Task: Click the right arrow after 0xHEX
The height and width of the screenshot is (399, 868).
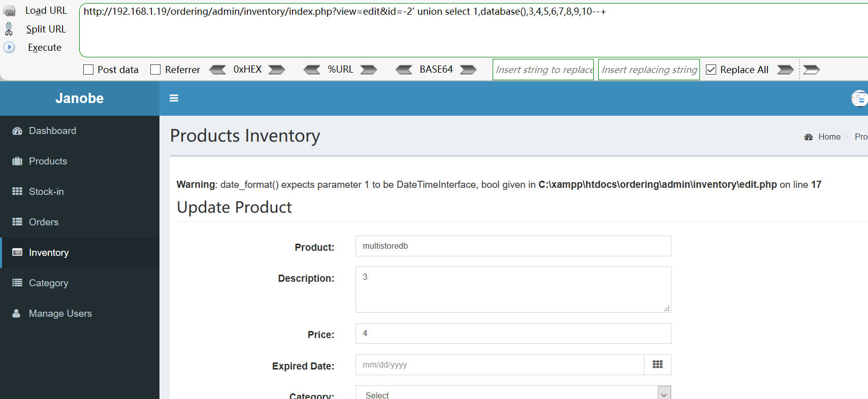Action: 277,70
